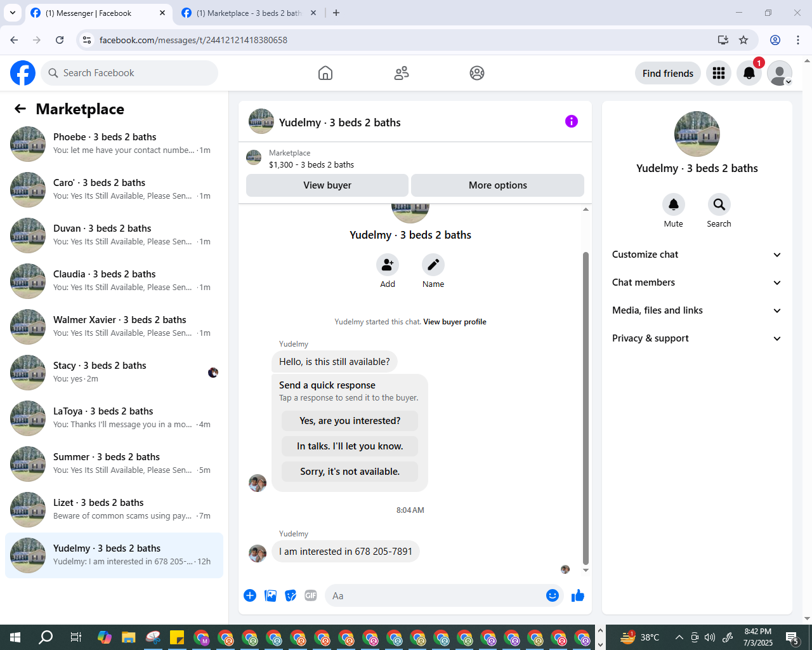The height and width of the screenshot is (650, 812).
Task: Select the Messenger | Facebook browser tab
Action: 98,13
